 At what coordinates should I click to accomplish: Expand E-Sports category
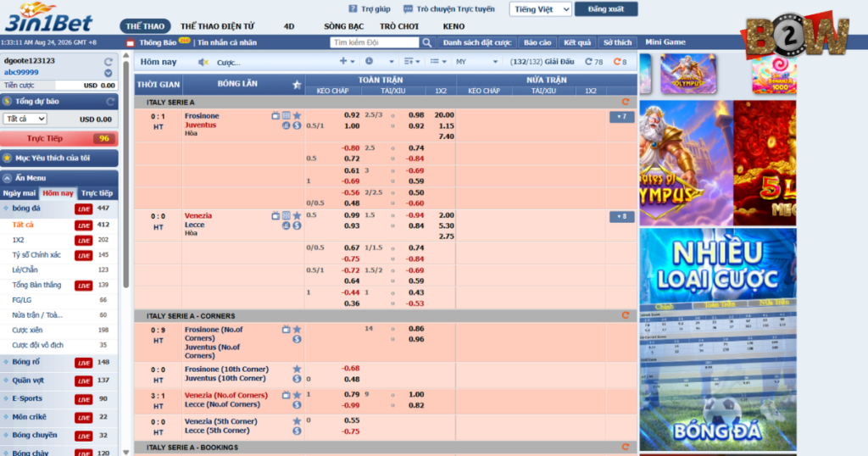(x=27, y=398)
